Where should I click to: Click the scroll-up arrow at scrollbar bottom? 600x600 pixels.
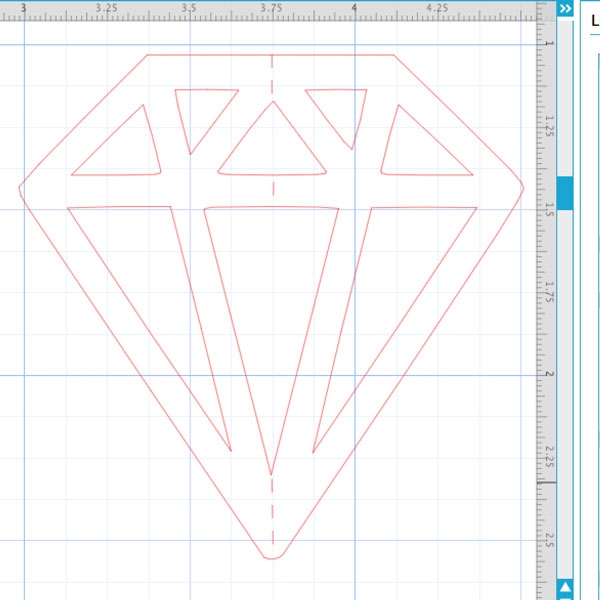(x=565, y=587)
